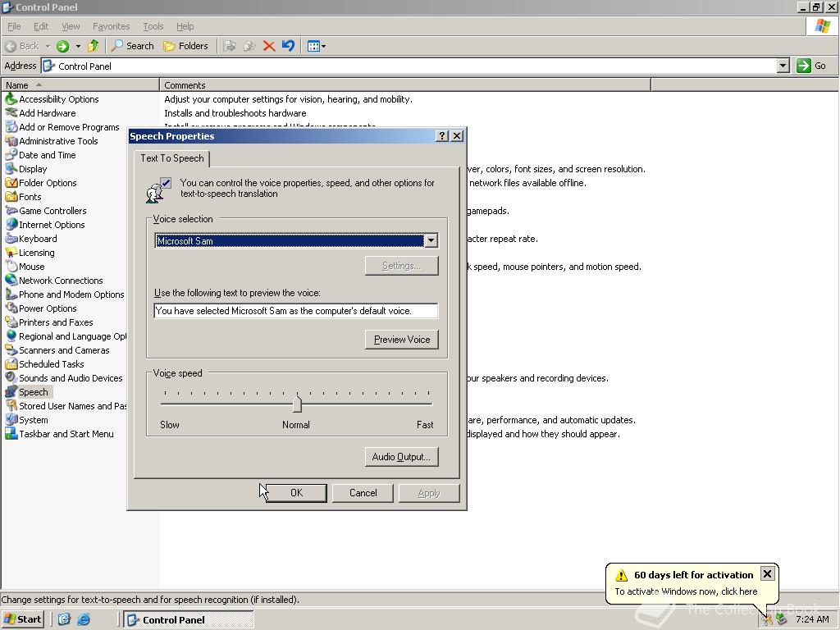Click the Control Panel taskbar button
Screen dimensions: 840x630
coord(189,619)
